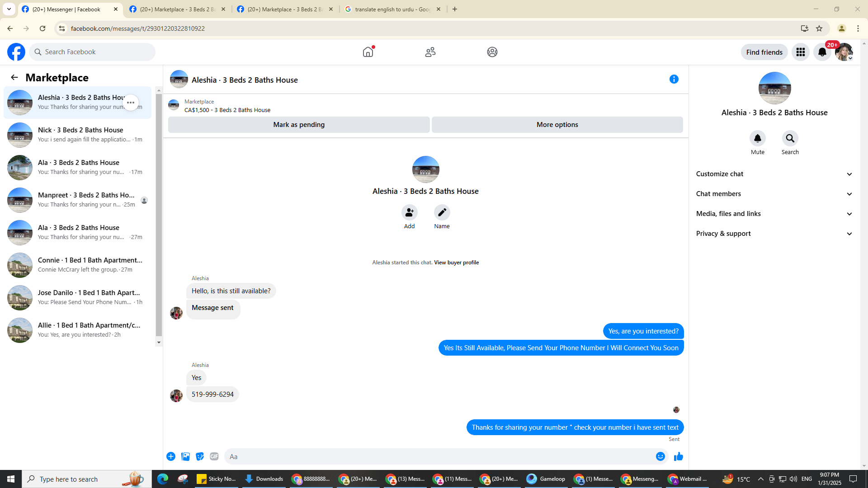Open Ala chat from 17m ago

click(78, 168)
